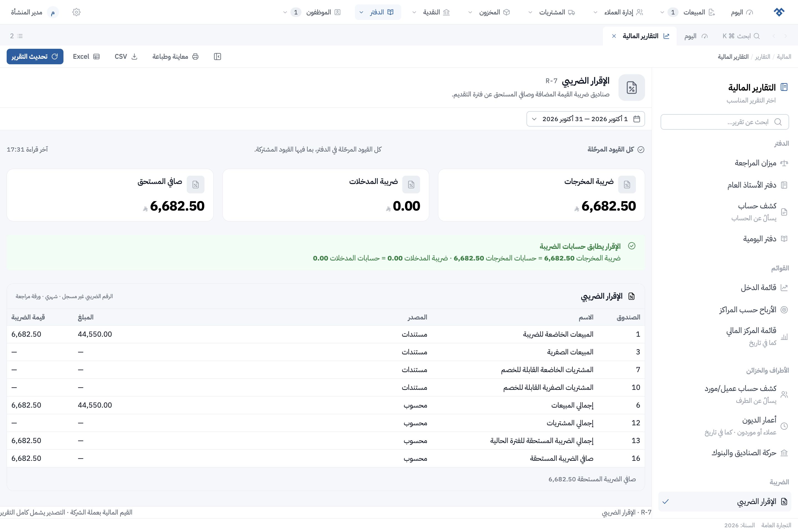Click the مدير المنشأة user label
Image resolution: width=798 pixels, height=532 pixels.
(27, 12)
